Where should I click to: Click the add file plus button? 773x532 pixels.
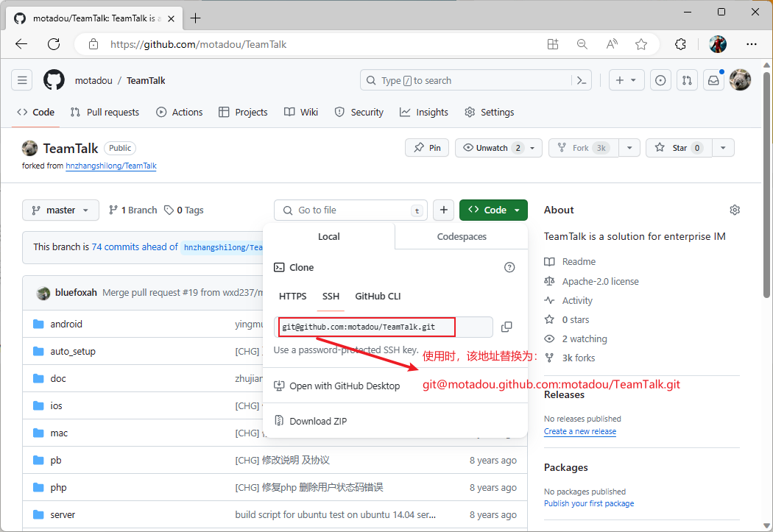[x=443, y=210]
